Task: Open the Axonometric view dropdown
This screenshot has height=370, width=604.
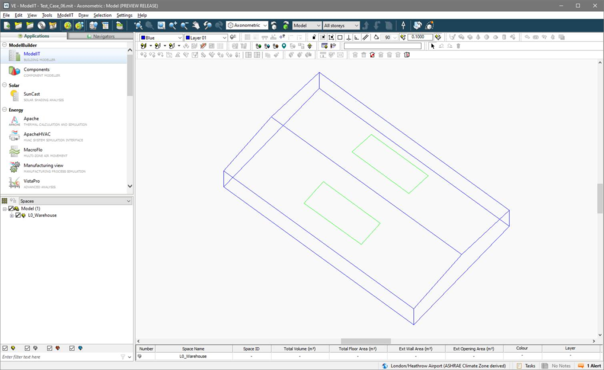Action: point(247,25)
